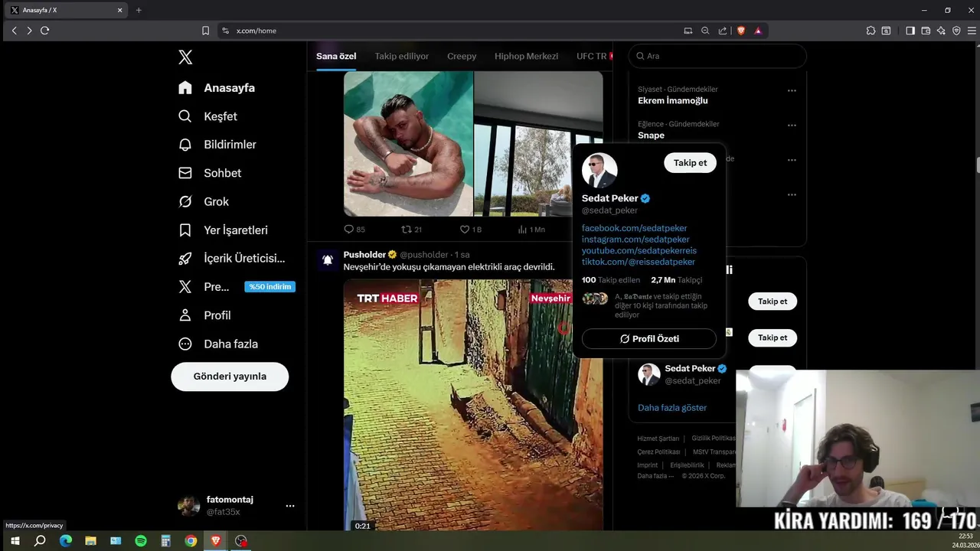980x551 pixels.
Task: Click %50 indirim badge
Action: [270, 287]
